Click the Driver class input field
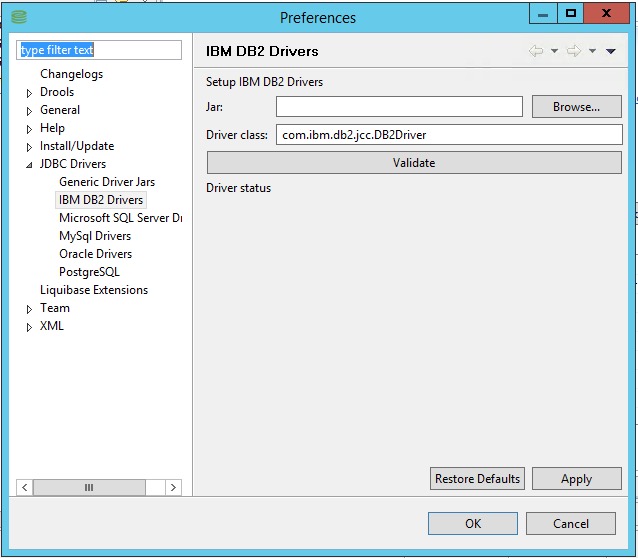The height and width of the screenshot is (558, 638). 449,135
